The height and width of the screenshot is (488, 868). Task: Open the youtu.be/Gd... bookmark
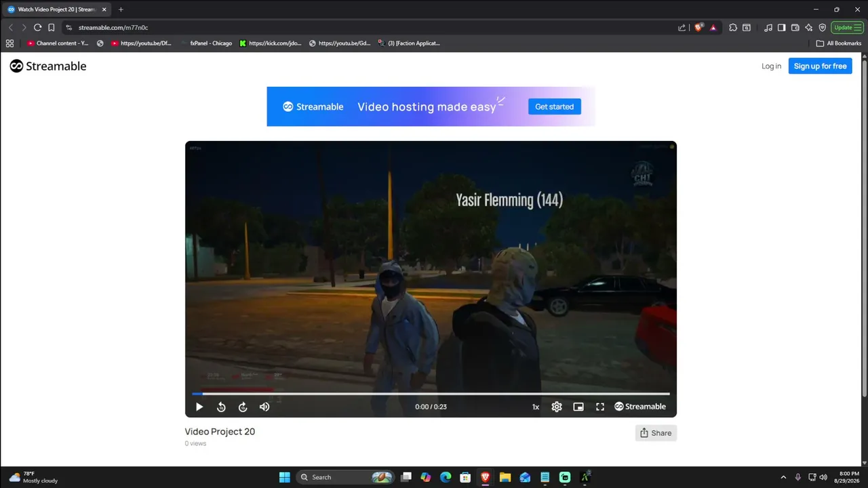[340, 43]
